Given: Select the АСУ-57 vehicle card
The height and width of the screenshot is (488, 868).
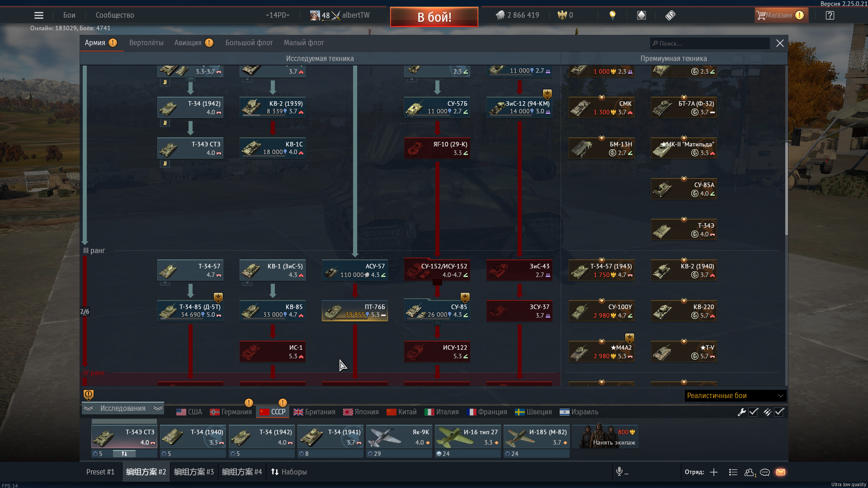Looking at the screenshot, I should (x=355, y=270).
